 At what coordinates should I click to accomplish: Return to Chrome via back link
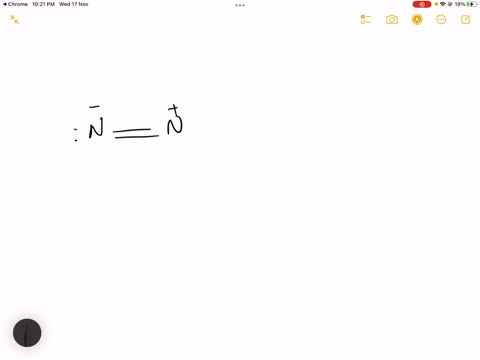pos(15,4)
